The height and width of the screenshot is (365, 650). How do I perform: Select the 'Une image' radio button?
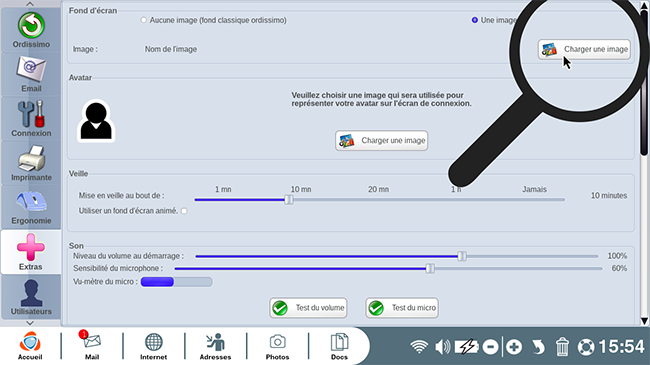[x=475, y=20]
